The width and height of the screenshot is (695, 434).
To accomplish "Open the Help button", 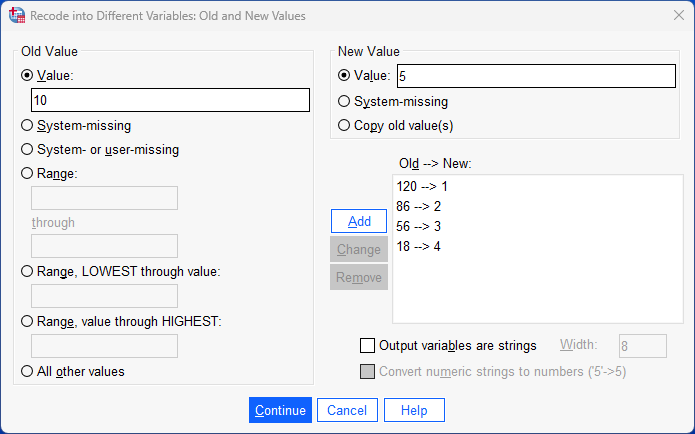I will tap(414, 410).
